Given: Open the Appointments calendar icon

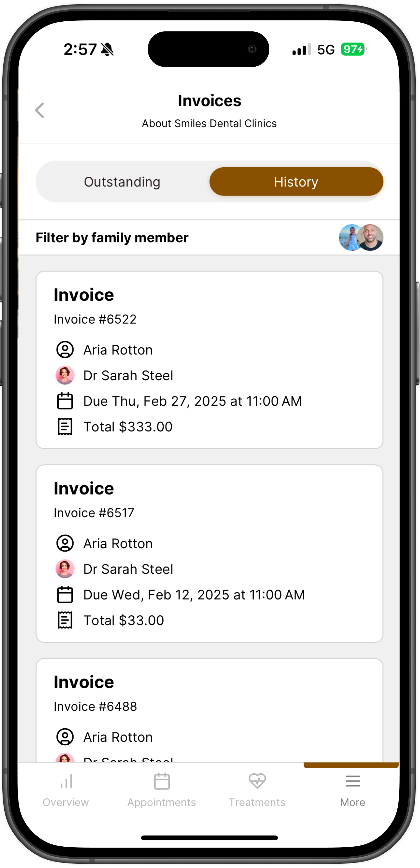Looking at the screenshot, I should point(162,781).
